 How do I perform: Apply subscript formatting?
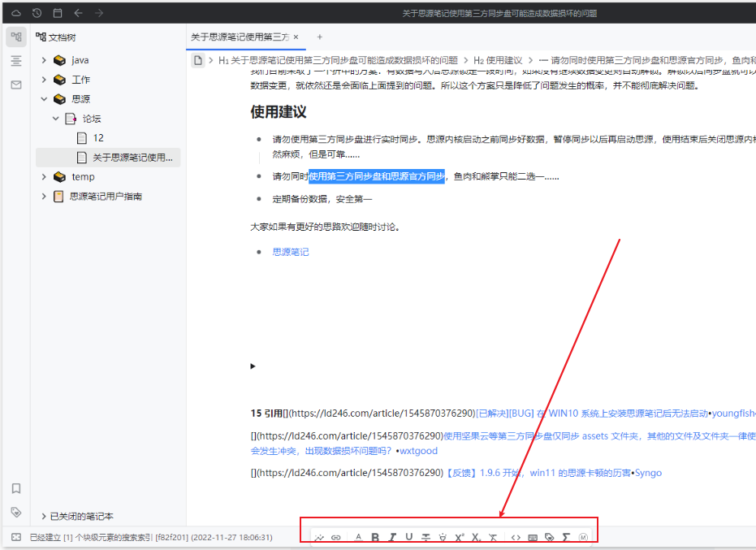point(477,537)
